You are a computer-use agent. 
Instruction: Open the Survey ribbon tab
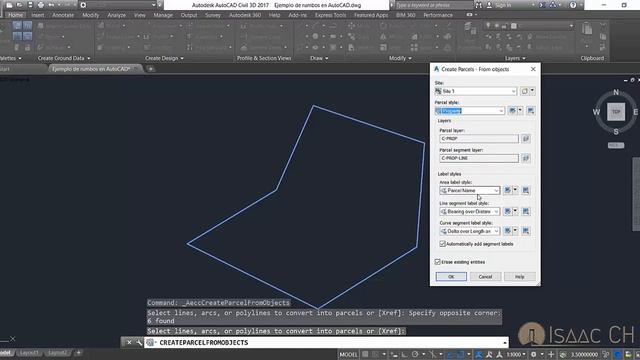pos(213,15)
